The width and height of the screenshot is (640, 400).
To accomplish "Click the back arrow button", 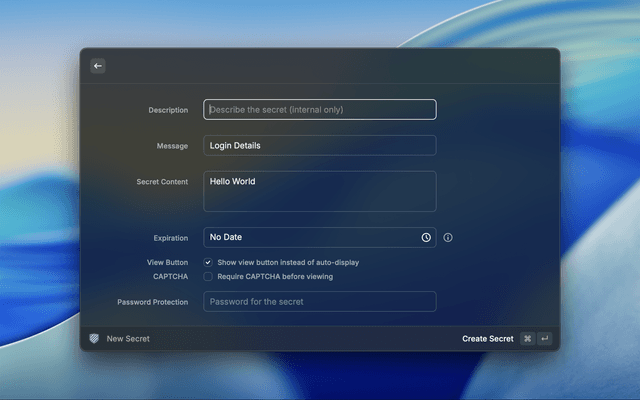I will (98, 66).
